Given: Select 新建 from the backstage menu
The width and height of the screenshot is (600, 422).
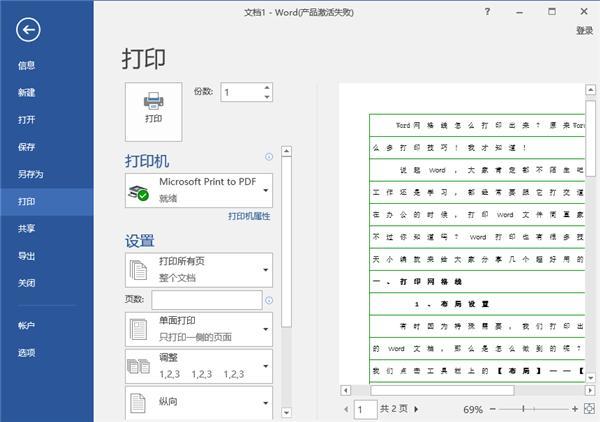Looking at the screenshot, I should coord(26,93).
